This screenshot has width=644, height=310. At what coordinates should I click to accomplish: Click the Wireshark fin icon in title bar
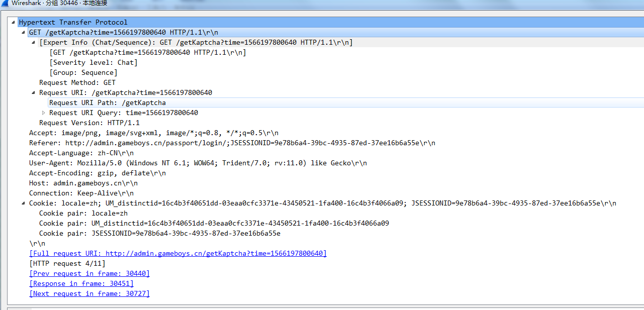[x=5, y=3]
